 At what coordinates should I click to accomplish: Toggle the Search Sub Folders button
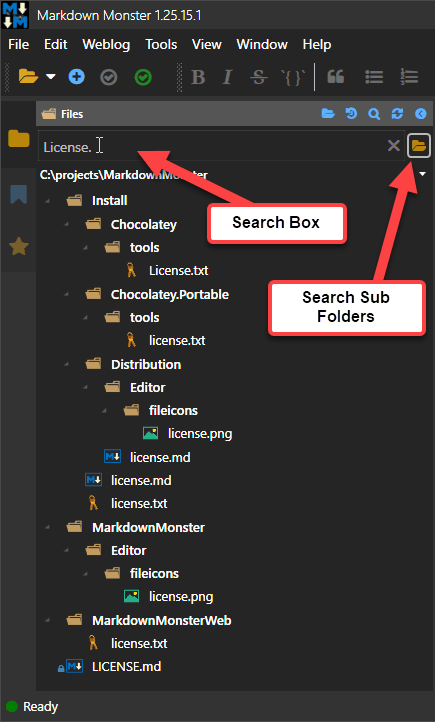(x=419, y=146)
